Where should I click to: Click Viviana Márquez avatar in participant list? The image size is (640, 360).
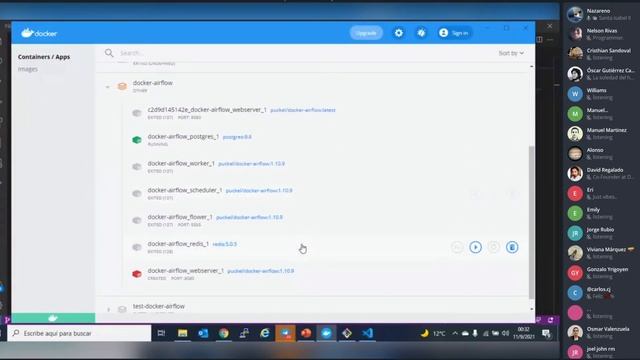tap(575, 253)
